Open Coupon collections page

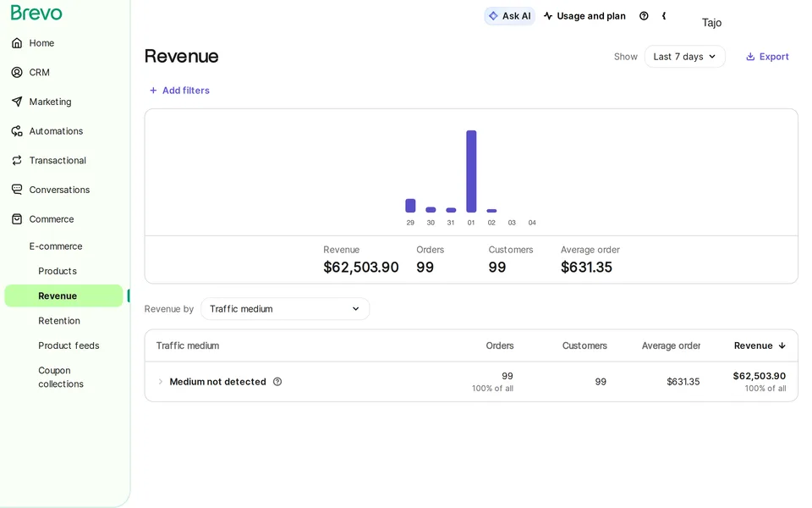(x=61, y=377)
